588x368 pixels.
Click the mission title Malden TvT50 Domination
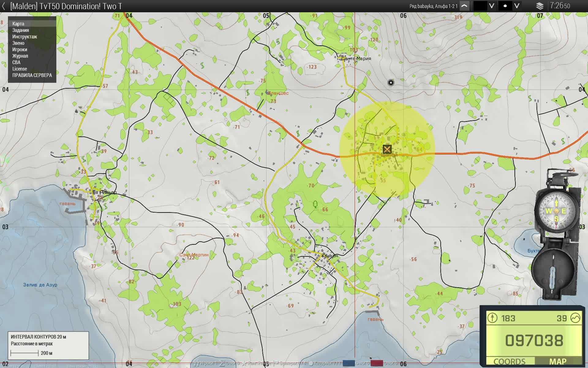[x=66, y=6]
